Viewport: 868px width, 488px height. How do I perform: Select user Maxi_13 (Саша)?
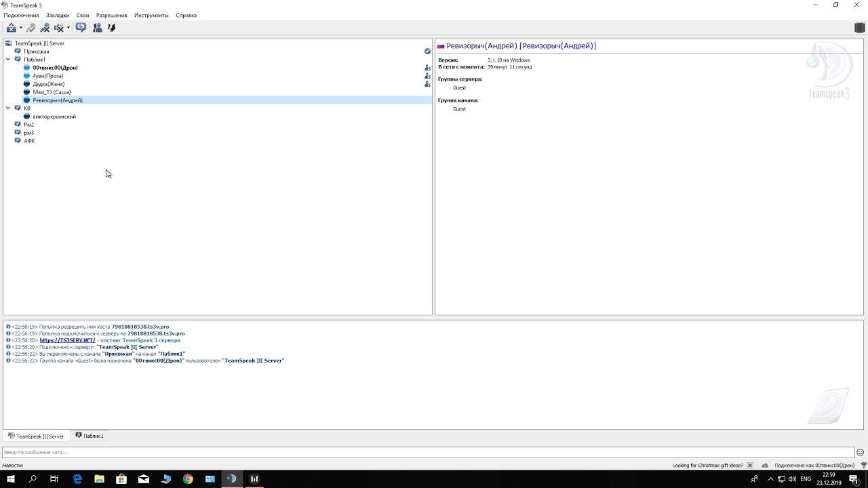point(52,92)
